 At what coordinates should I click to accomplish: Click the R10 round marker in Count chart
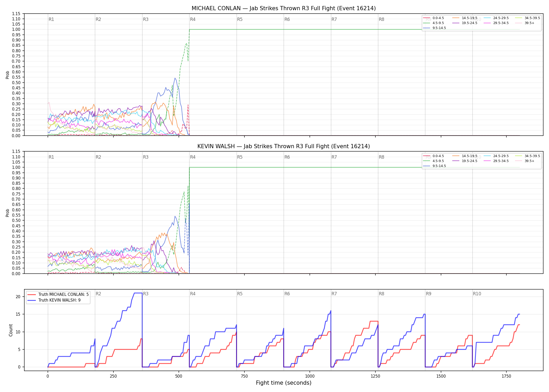(x=477, y=294)
